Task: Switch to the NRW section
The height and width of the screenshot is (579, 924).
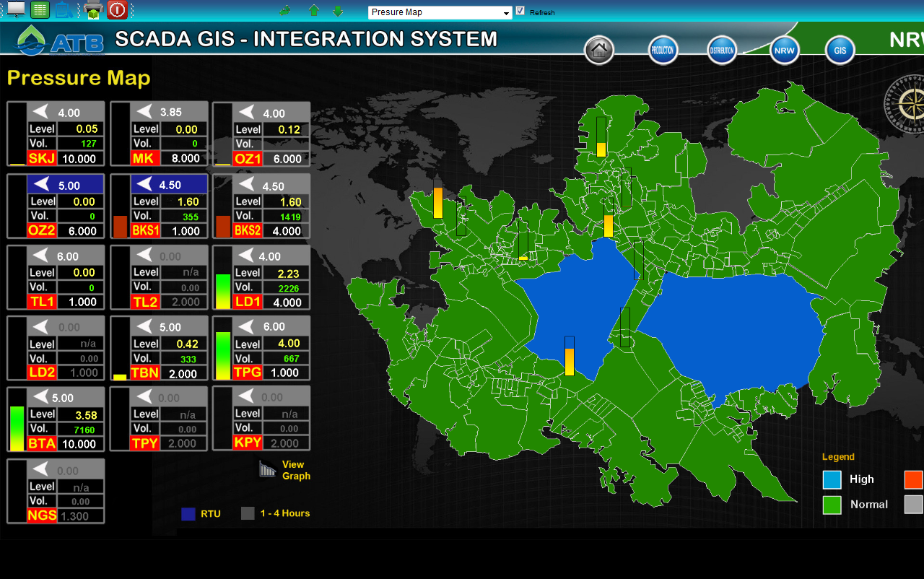Action: 785,51
